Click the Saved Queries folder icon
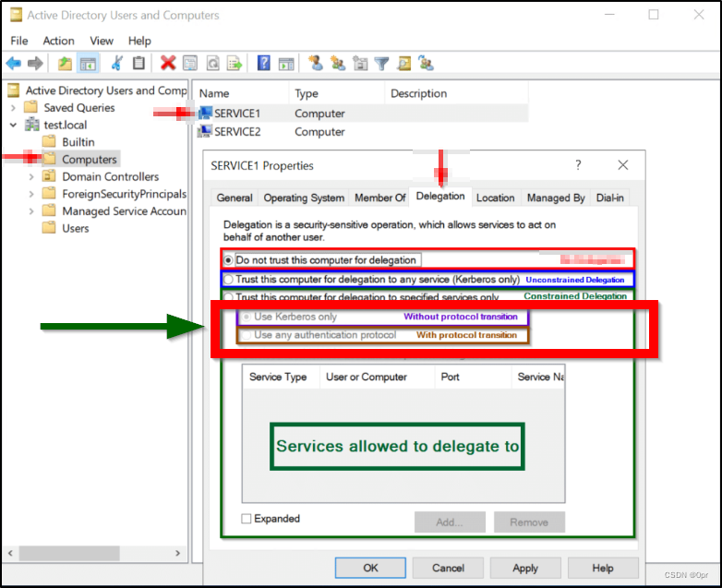The width and height of the screenshot is (722, 588). coord(30,107)
